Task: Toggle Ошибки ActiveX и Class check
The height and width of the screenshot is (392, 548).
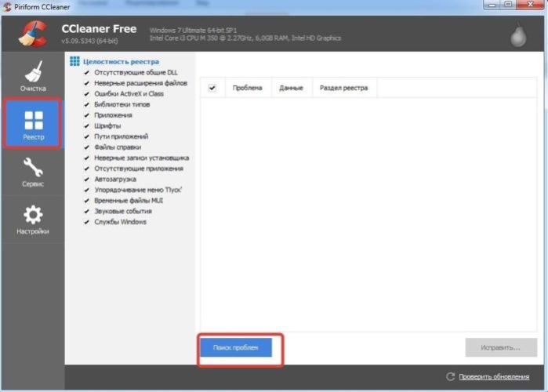Action: point(87,94)
